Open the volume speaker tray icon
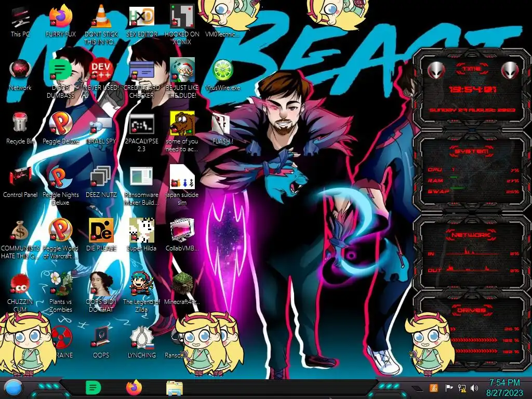 pyautogui.click(x=474, y=388)
